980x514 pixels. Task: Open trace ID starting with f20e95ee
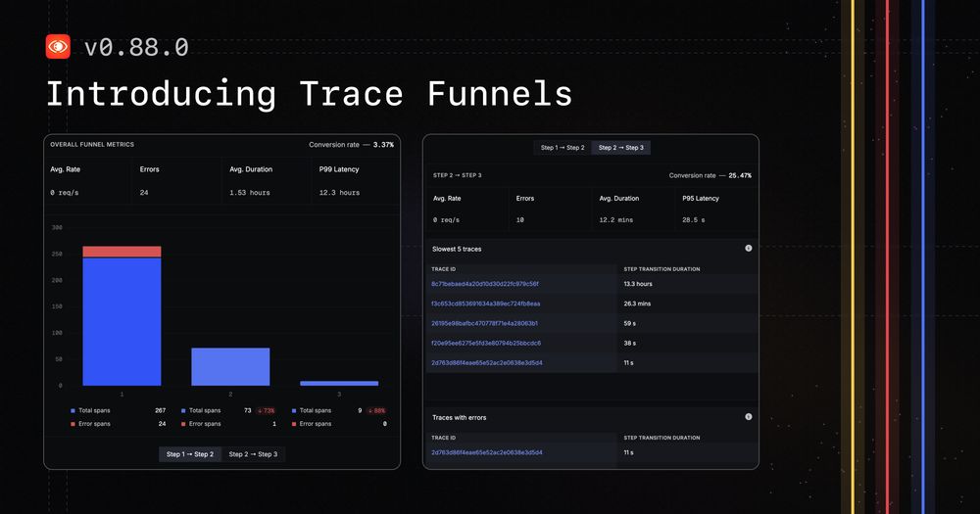click(486, 343)
